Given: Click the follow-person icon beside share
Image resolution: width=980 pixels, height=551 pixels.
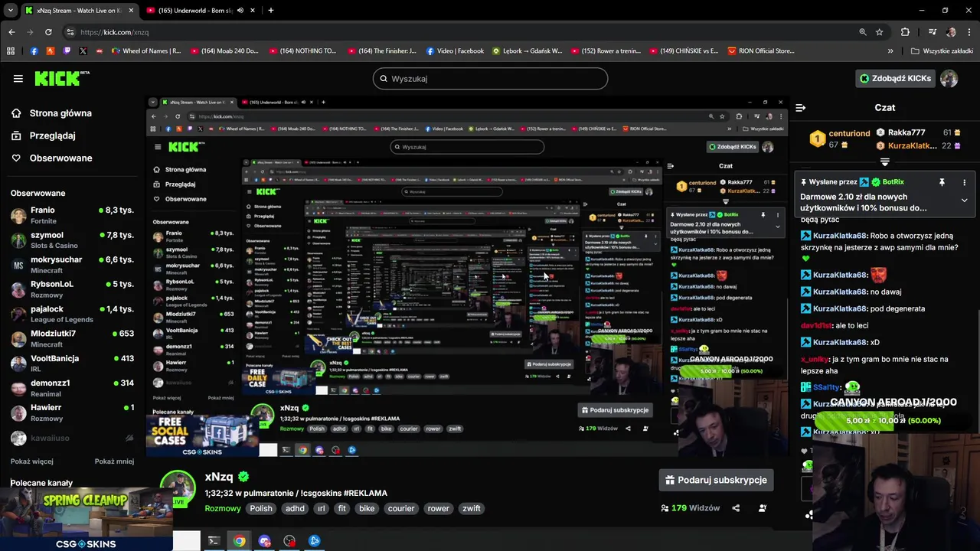Looking at the screenshot, I should (763, 508).
